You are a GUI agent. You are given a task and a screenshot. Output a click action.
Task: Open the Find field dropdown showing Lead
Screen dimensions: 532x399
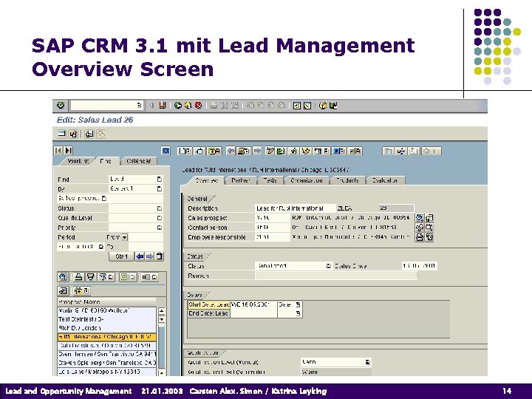point(160,179)
